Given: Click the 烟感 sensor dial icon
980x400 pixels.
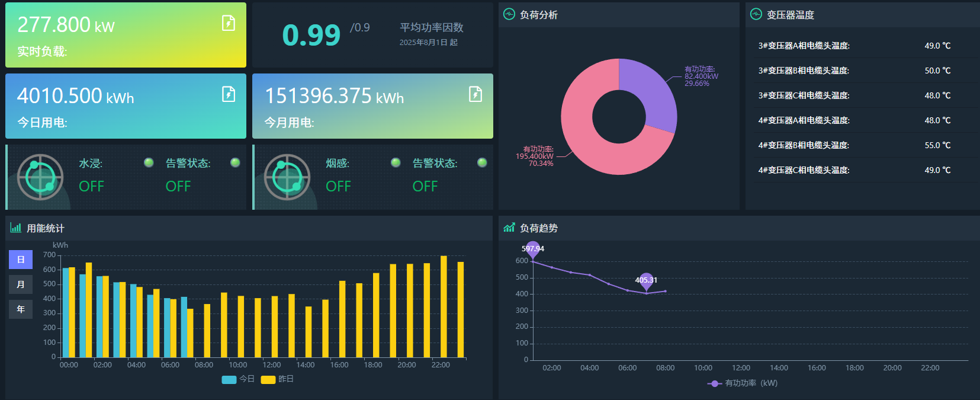Looking at the screenshot, I should pyautogui.click(x=287, y=177).
